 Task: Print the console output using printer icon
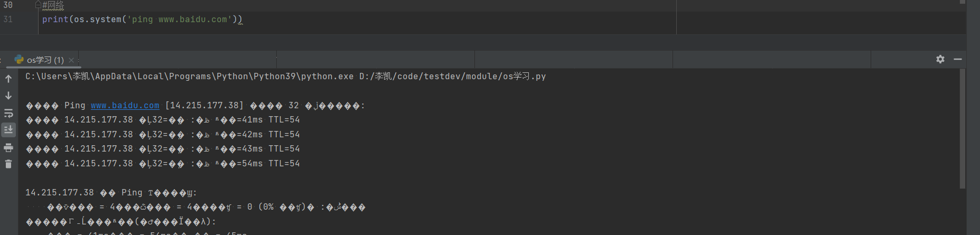(8, 147)
